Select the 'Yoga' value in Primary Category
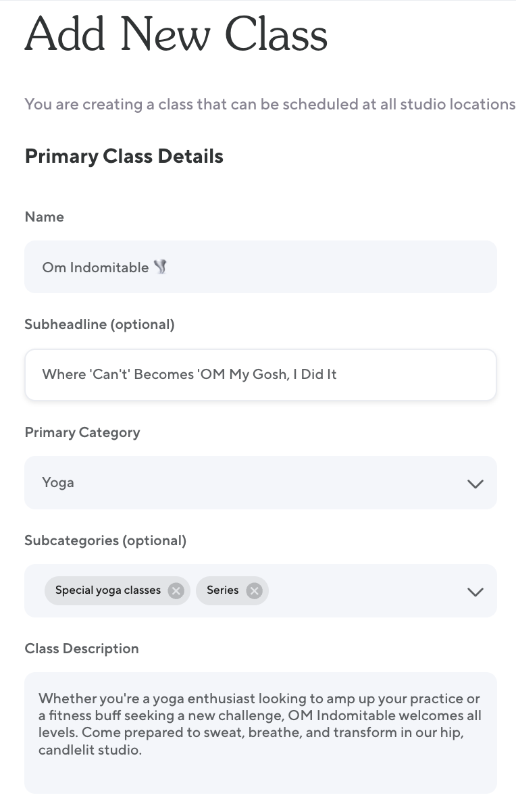Image resolution: width=516 pixels, height=812 pixels. click(x=58, y=482)
